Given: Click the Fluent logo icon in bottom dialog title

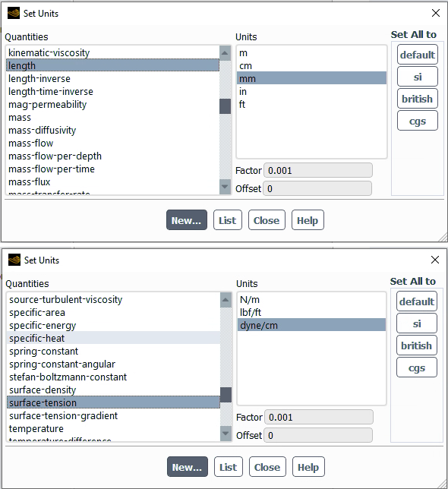Looking at the screenshot, I should (14, 260).
